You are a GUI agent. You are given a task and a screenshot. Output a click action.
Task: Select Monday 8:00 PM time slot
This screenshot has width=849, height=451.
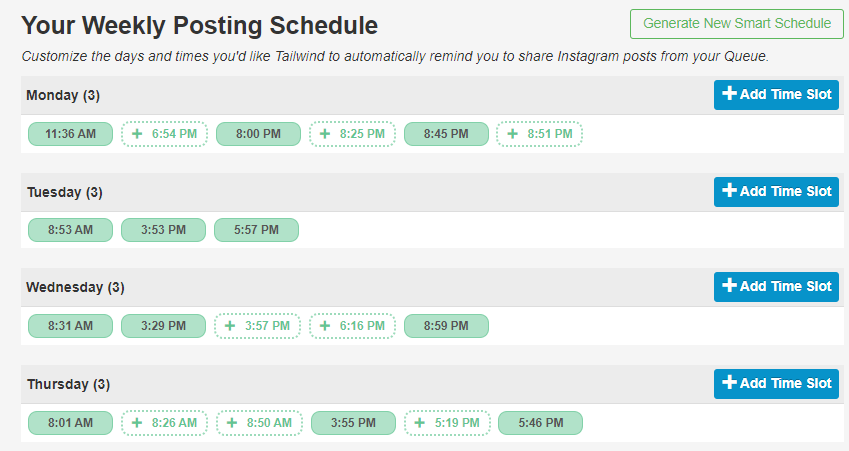[x=258, y=133]
